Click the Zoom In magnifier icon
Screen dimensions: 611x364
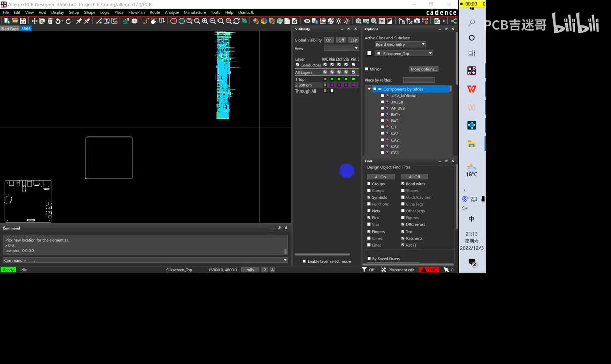(x=205, y=21)
